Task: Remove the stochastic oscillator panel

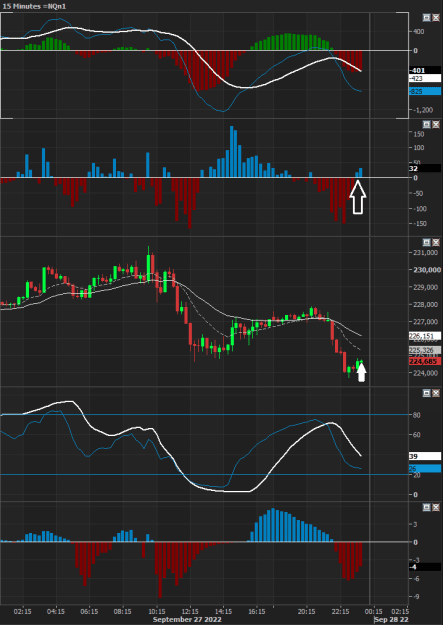Action: 435,393
